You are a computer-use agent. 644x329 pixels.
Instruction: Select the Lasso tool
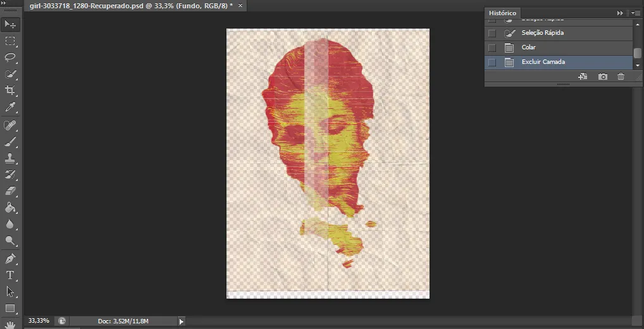pyautogui.click(x=10, y=57)
